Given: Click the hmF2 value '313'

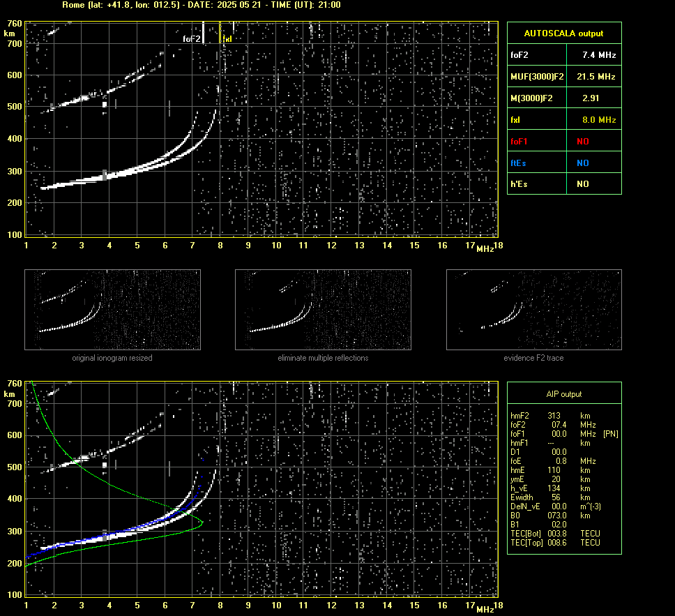Looking at the screenshot, I should 554,416.
